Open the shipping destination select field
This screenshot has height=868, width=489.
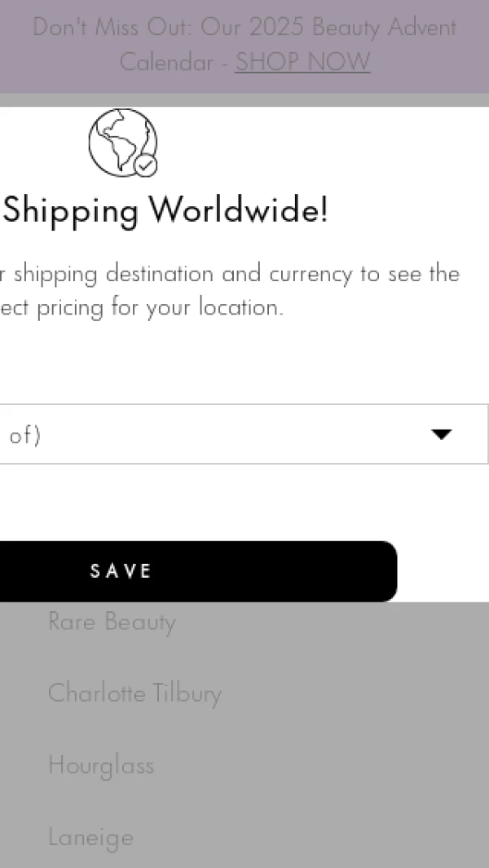pyautogui.click(x=228, y=434)
